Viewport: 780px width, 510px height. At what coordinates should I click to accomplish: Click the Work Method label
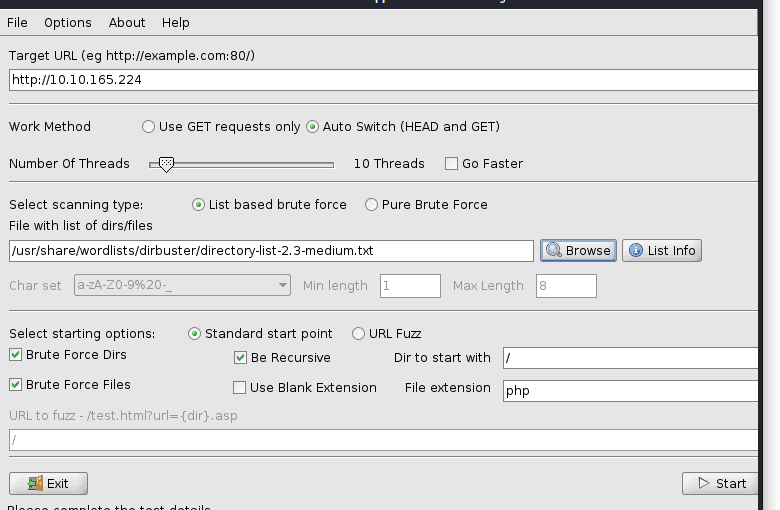click(50, 127)
